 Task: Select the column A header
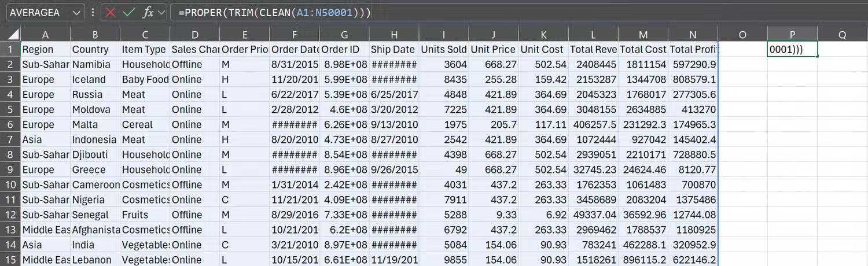pos(45,35)
